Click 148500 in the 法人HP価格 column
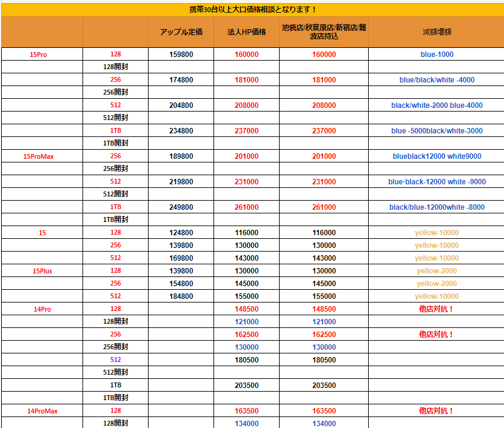The height and width of the screenshot is (428, 504). [246, 309]
